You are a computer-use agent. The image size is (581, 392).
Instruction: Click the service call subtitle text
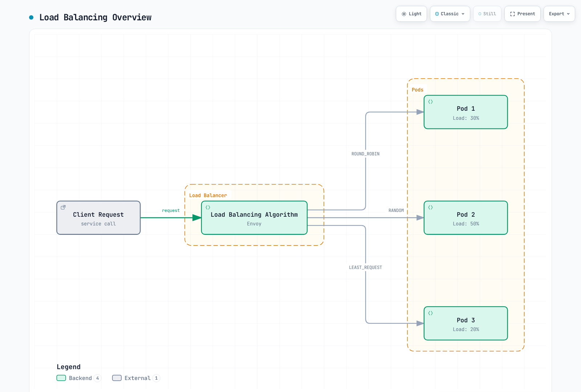pyautogui.click(x=98, y=224)
